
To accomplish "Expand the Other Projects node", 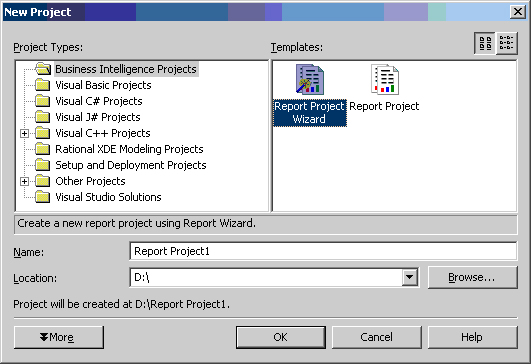I will click(24, 181).
